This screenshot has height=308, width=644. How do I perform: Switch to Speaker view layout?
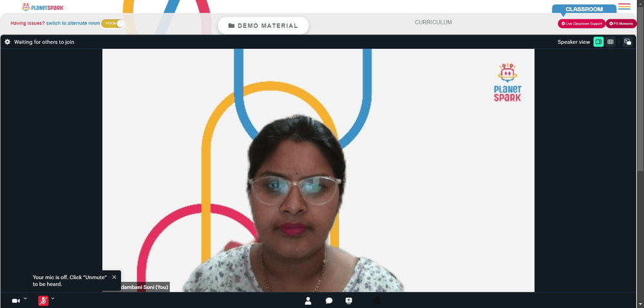click(598, 42)
